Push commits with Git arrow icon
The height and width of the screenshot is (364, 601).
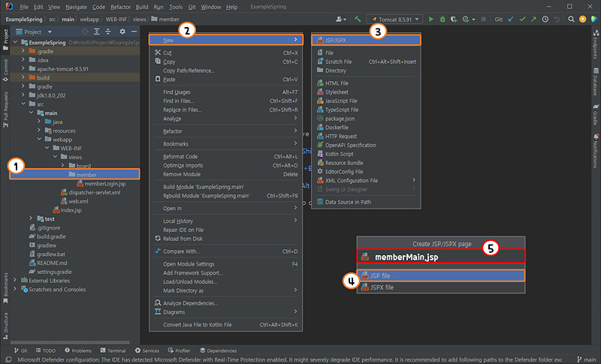click(x=533, y=19)
